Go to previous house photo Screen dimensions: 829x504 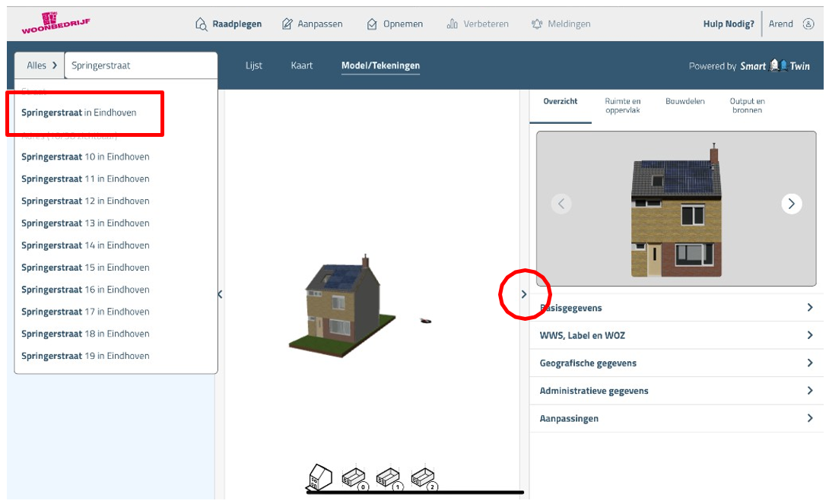561,204
